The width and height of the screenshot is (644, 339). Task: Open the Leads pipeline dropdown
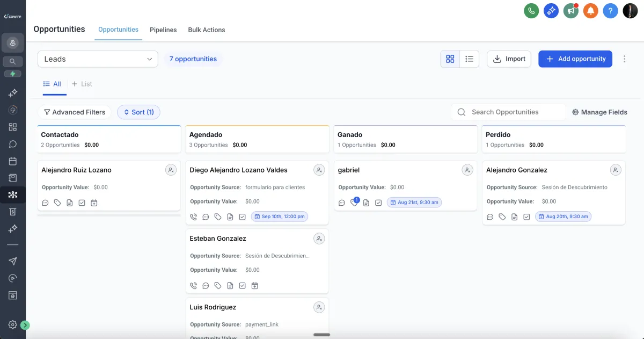point(98,59)
